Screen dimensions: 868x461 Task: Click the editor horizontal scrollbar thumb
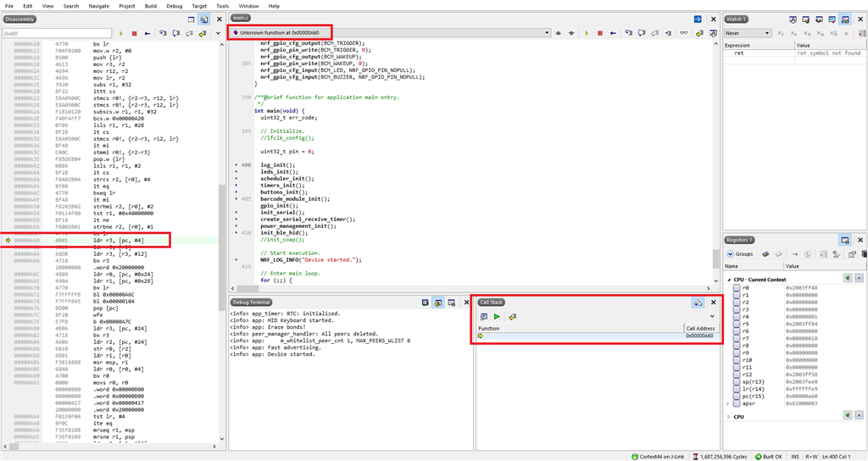[248, 288]
